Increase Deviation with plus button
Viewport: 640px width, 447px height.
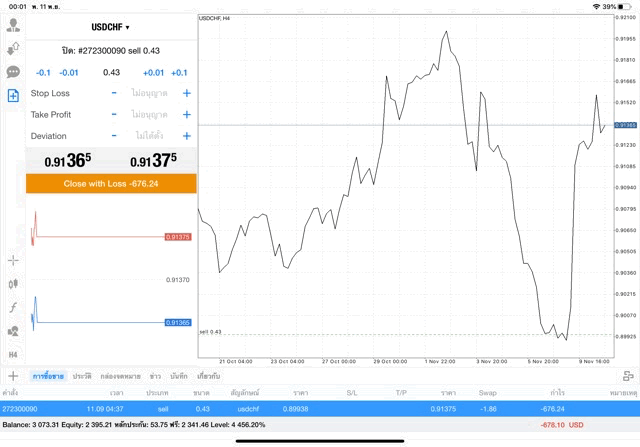pyautogui.click(x=186, y=136)
